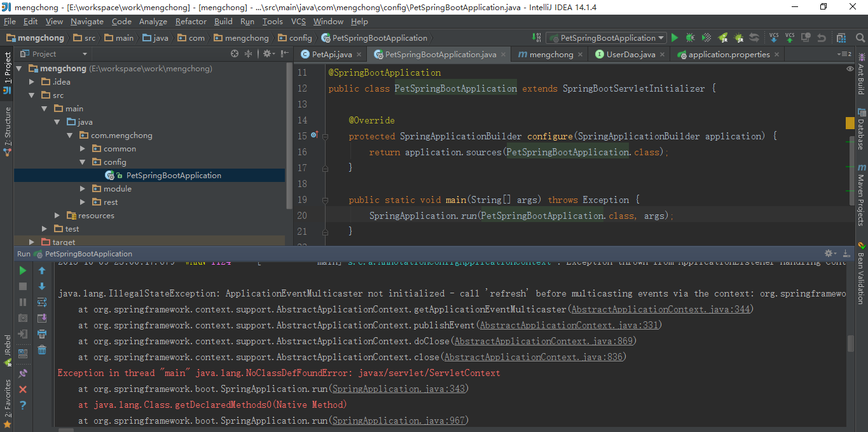Toggle the Database tool window
The width and height of the screenshot is (868, 432).
click(x=861, y=129)
